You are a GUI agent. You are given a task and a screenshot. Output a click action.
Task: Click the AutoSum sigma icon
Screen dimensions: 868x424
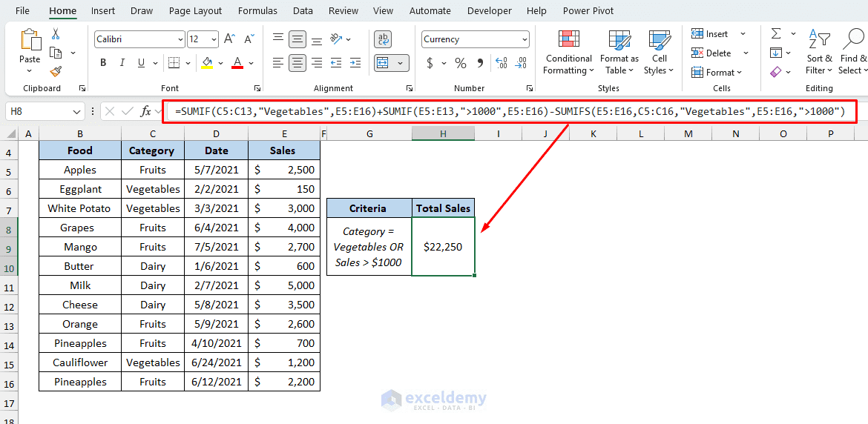pos(777,34)
